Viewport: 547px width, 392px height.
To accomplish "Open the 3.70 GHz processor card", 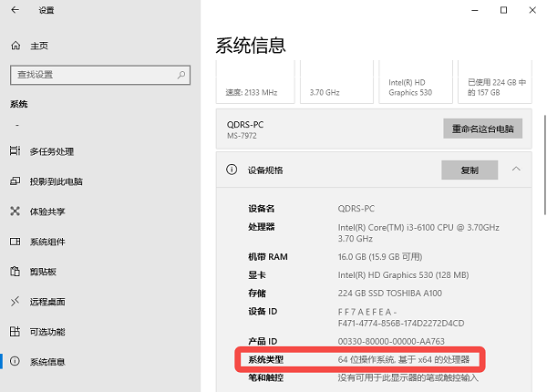I will click(x=336, y=82).
